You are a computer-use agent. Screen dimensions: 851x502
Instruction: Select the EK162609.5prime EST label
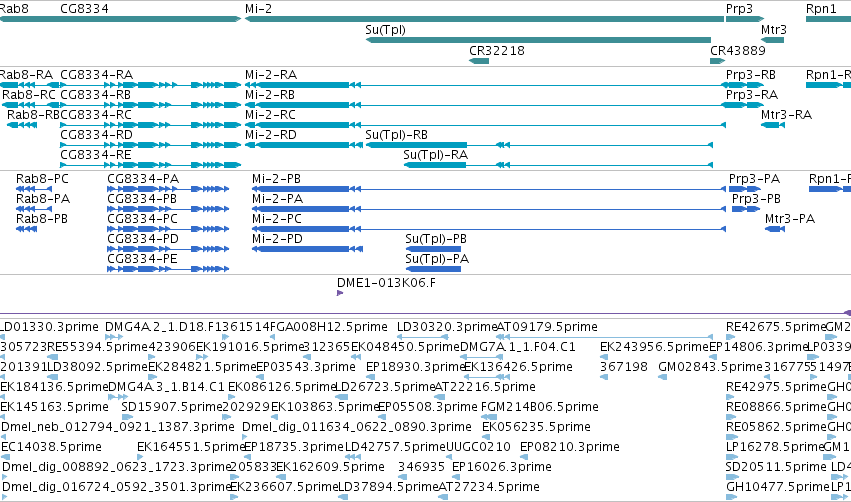330,467
